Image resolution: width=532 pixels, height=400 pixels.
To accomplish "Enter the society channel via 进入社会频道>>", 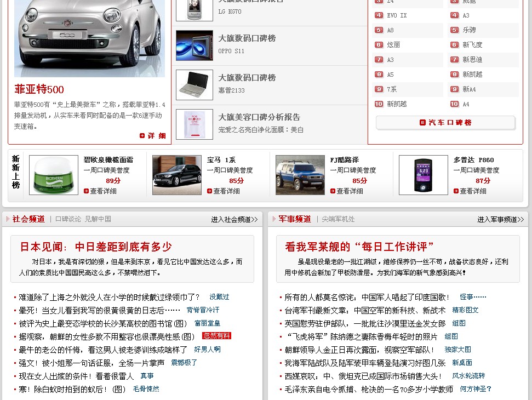I will point(234,220).
